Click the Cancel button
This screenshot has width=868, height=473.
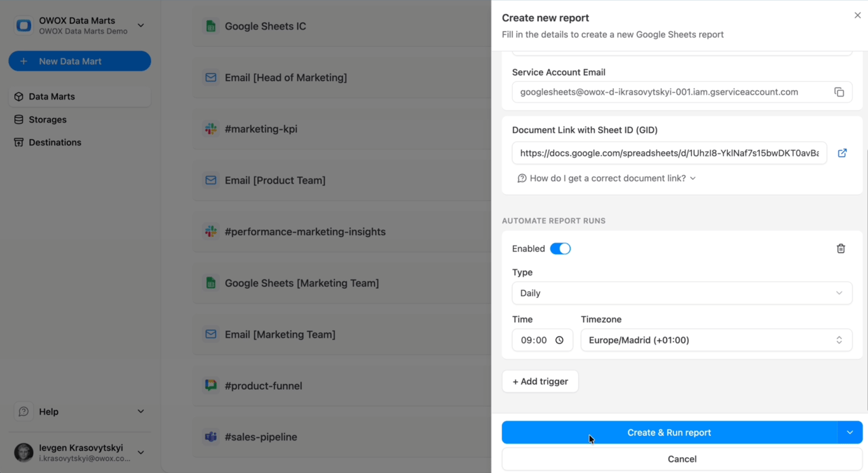tap(682, 459)
